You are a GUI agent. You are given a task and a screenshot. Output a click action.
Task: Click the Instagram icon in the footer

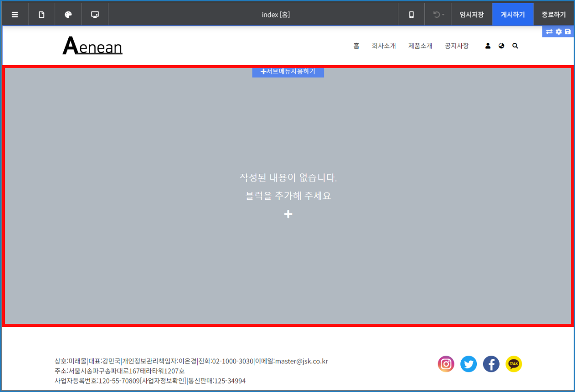click(x=446, y=364)
